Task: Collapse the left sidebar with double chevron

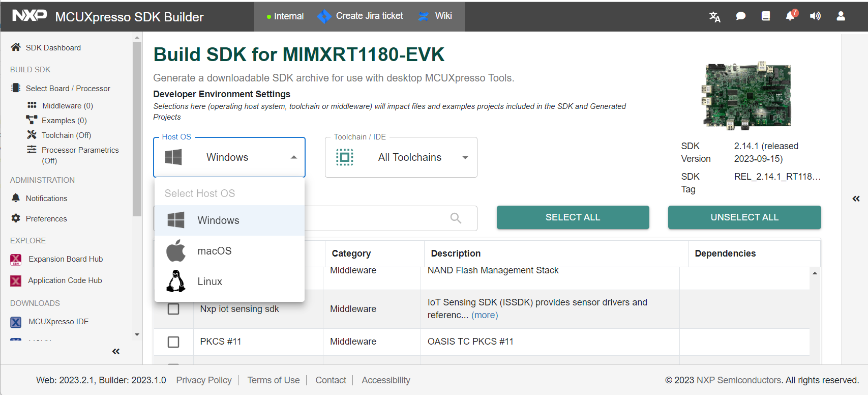Action: click(116, 351)
